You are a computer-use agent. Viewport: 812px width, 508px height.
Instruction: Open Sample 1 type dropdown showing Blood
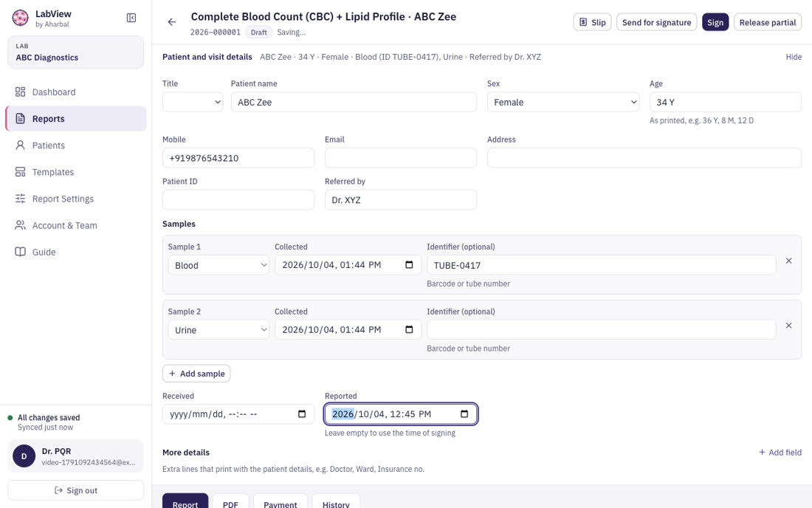click(219, 265)
